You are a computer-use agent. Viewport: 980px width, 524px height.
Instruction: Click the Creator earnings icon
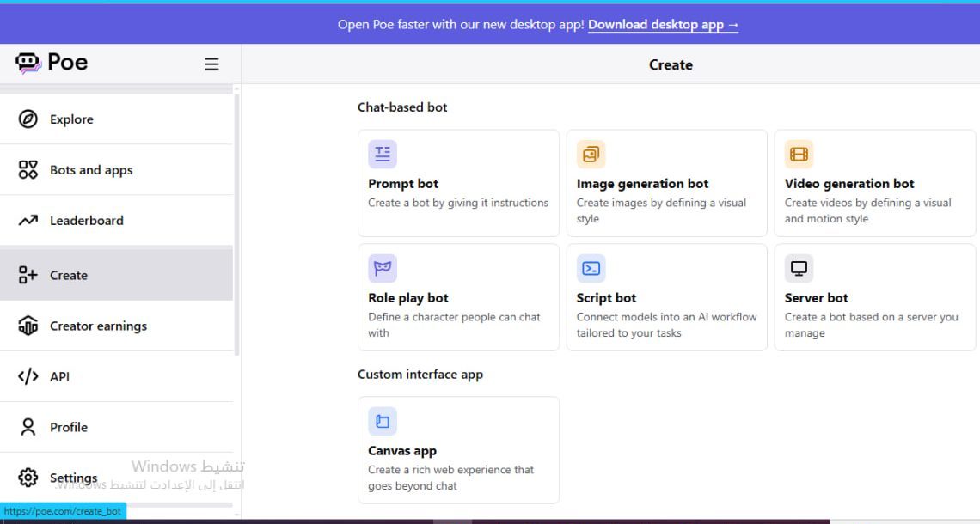coord(28,326)
